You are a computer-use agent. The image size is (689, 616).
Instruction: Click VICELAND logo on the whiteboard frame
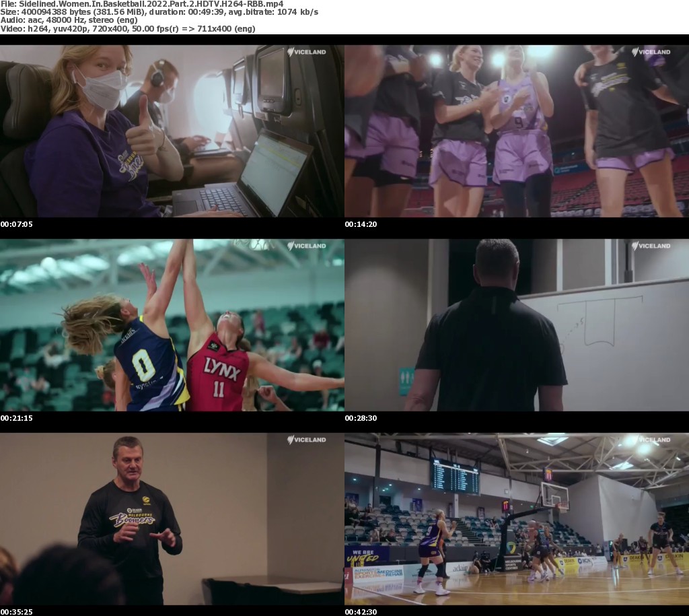(x=651, y=246)
